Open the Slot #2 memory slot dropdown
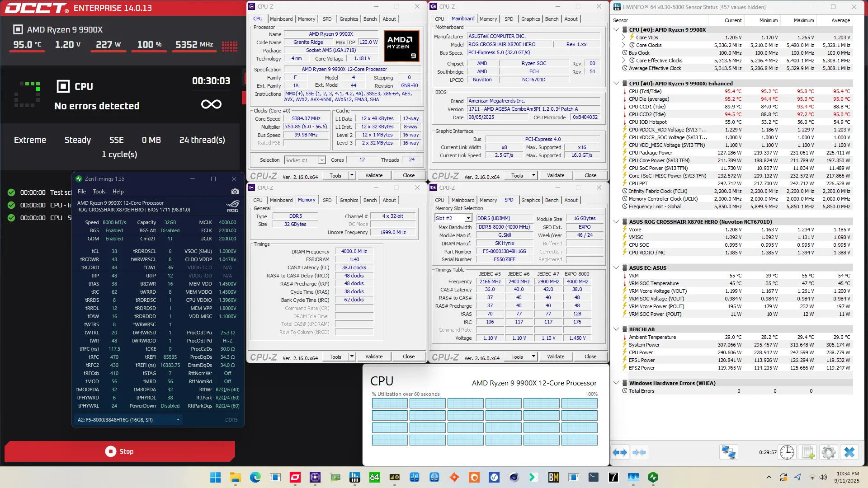Screen dimensions: 868x488 pos(468,219)
